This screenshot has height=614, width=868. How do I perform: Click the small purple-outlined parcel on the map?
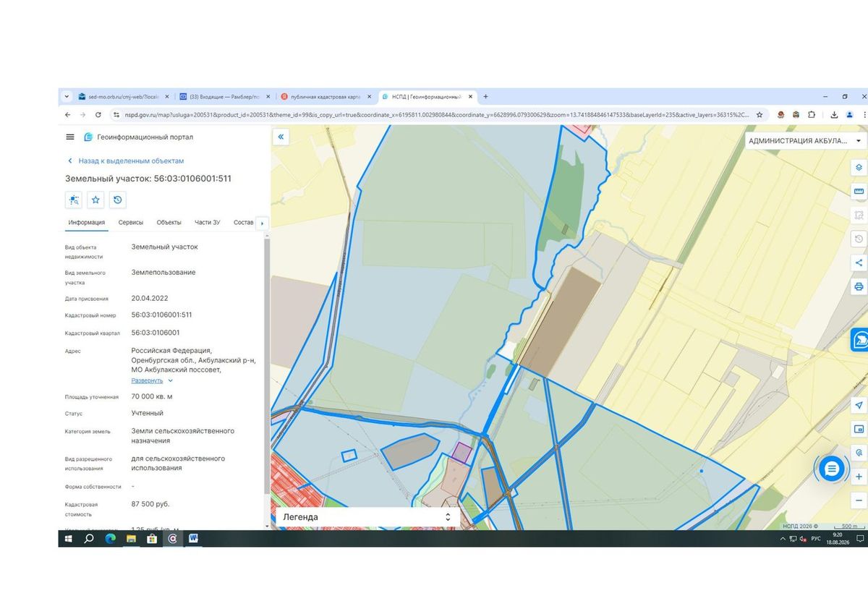tap(461, 453)
